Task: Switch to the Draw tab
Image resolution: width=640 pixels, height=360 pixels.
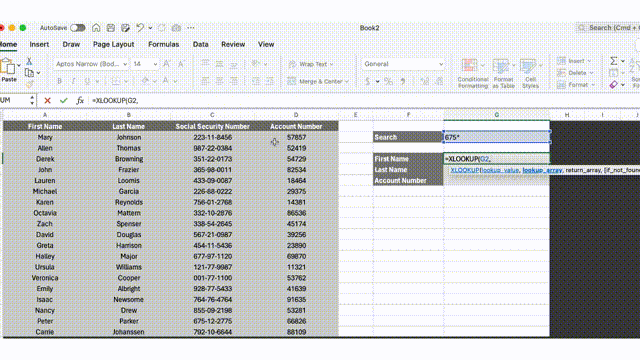Action: click(71, 44)
